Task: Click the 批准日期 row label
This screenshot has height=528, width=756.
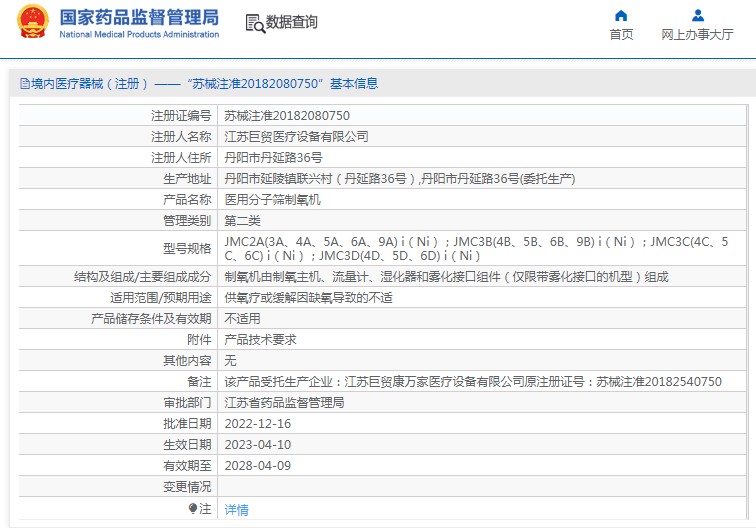Action: tap(187, 424)
